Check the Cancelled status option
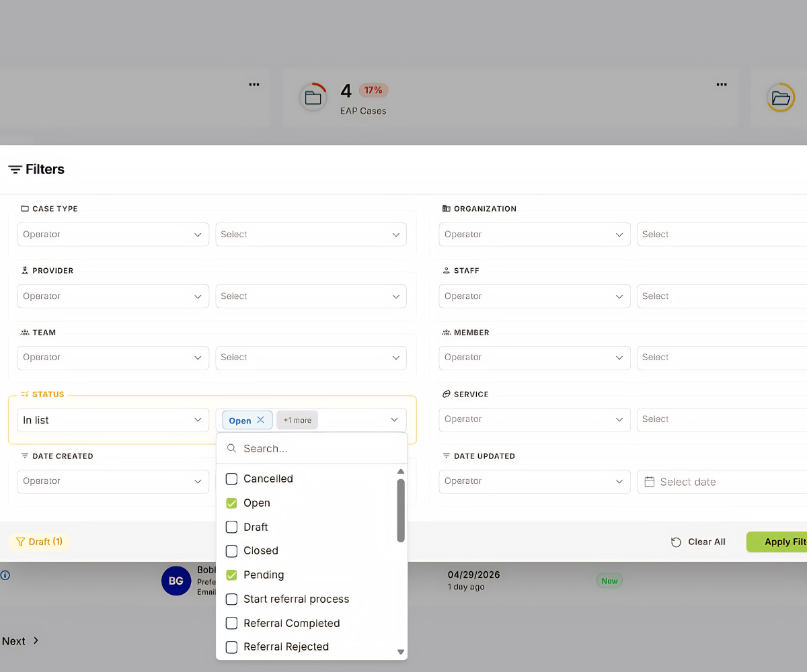This screenshot has height=672, width=807. pyautogui.click(x=231, y=478)
